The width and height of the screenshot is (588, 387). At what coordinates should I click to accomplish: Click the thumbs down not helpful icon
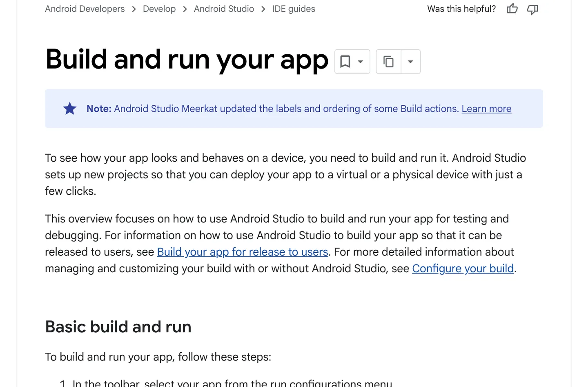click(532, 9)
